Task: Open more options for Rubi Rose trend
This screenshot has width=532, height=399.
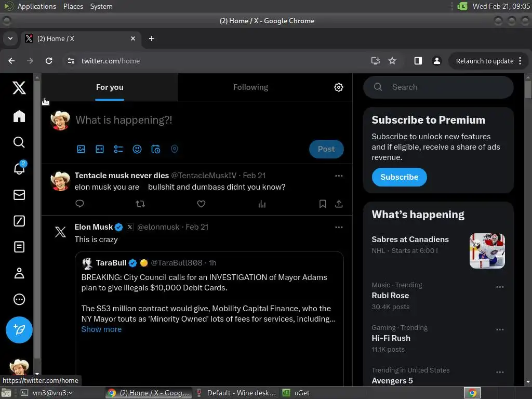Action: [x=500, y=287]
